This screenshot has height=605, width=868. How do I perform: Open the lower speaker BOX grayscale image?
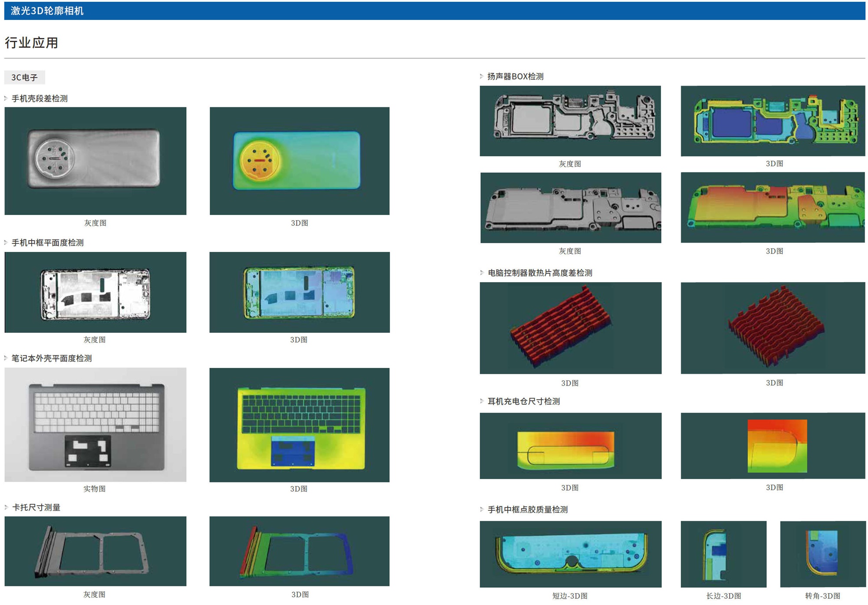[571, 208]
